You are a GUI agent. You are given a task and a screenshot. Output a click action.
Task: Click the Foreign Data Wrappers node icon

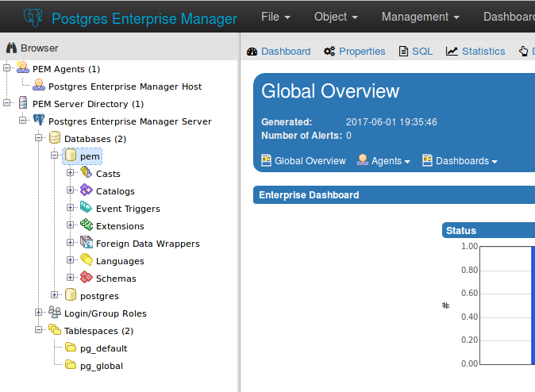pyautogui.click(x=87, y=243)
